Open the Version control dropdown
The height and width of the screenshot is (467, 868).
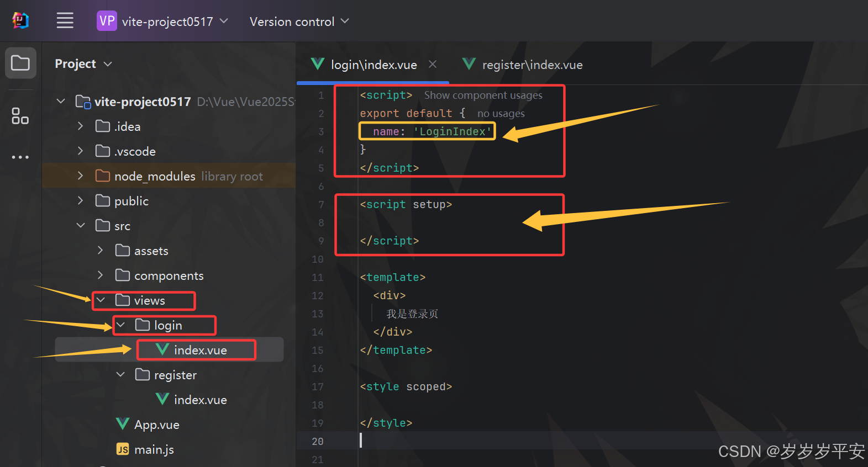(x=299, y=22)
